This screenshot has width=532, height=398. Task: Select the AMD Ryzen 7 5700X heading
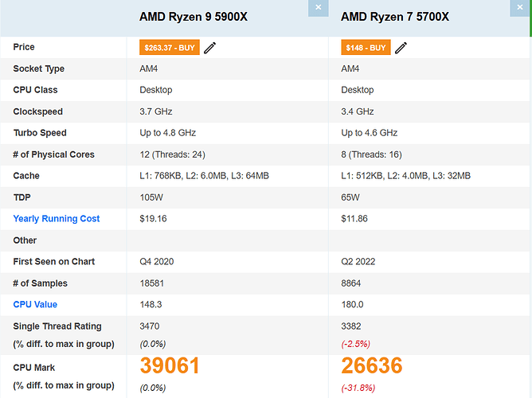pyautogui.click(x=395, y=17)
